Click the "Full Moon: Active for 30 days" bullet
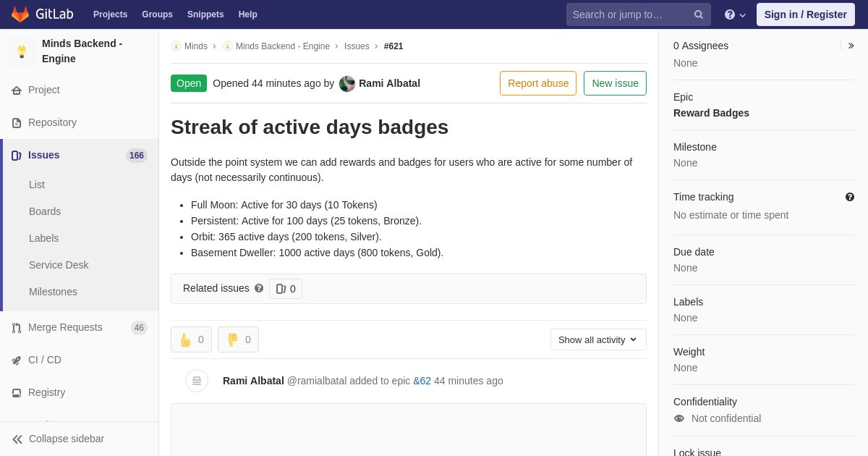The height and width of the screenshot is (456, 868). pyautogui.click(x=284, y=205)
